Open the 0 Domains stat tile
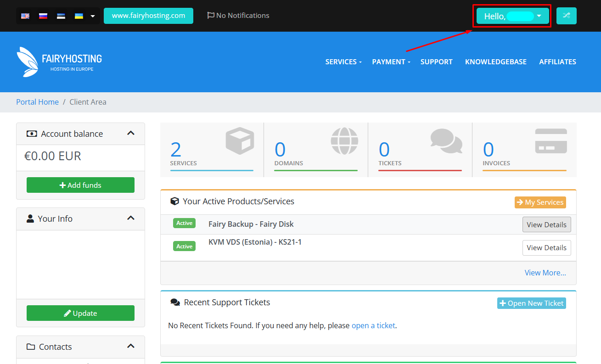The width and height of the screenshot is (601, 364). click(x=316, y=150)
